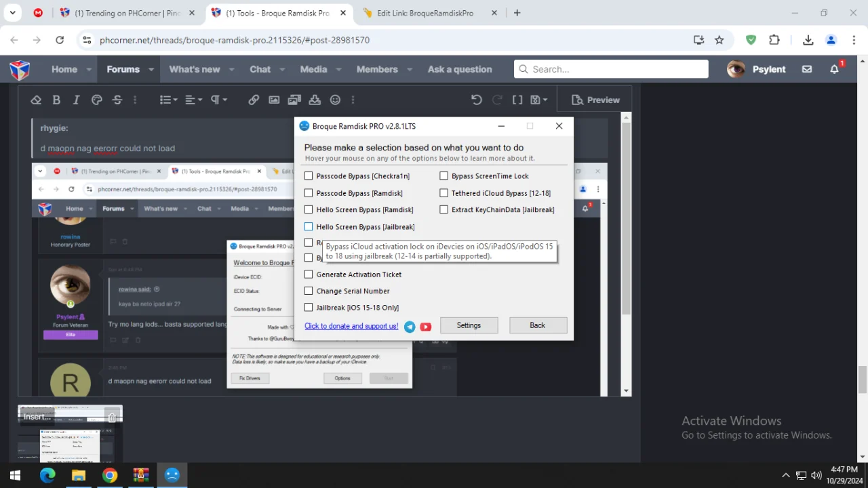This screenshot has width=868, height=488.
Task: Click the Preview button
Action: 595,100
